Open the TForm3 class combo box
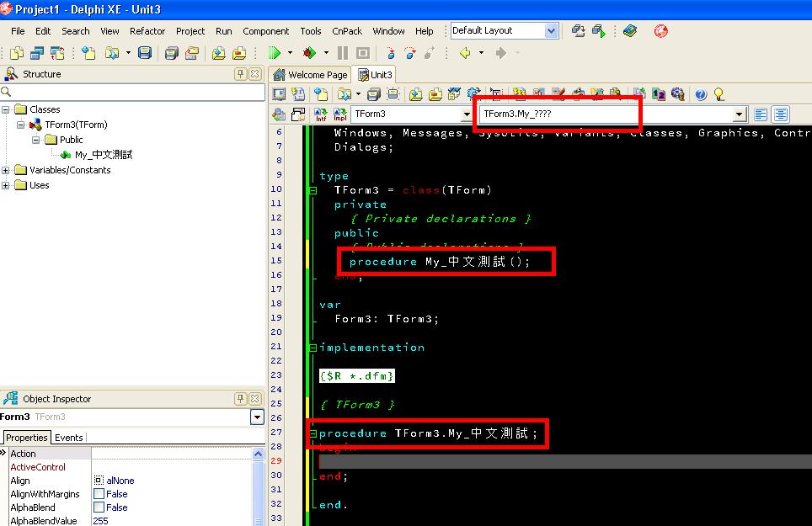Viewport: 812px width, 526px height. coord(466,114)
